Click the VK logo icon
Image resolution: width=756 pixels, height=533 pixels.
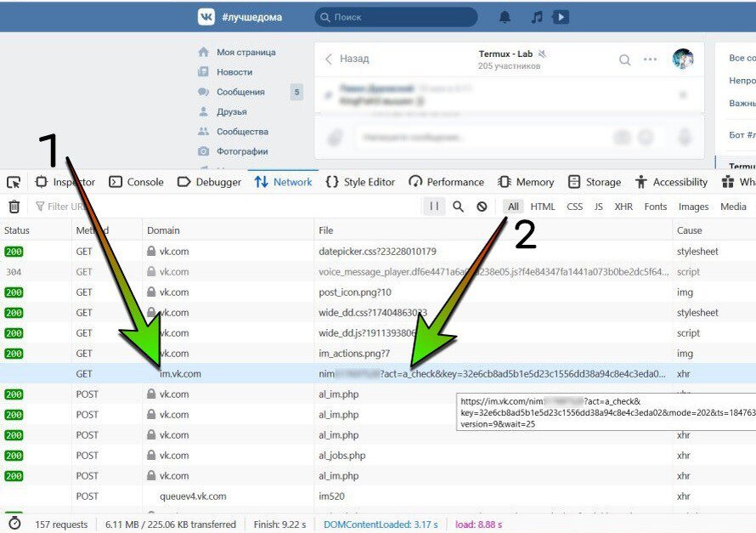[206, 17]
